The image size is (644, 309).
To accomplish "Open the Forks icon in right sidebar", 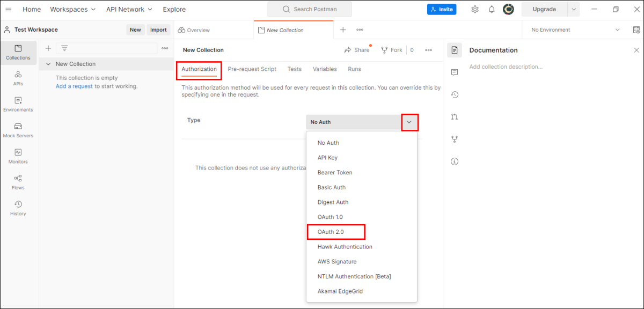I will [x=455, y=139].
